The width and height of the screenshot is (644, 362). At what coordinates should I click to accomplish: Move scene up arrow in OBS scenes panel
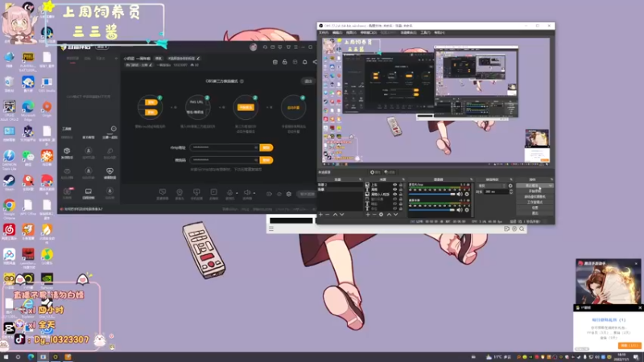(x=335, y=214)
